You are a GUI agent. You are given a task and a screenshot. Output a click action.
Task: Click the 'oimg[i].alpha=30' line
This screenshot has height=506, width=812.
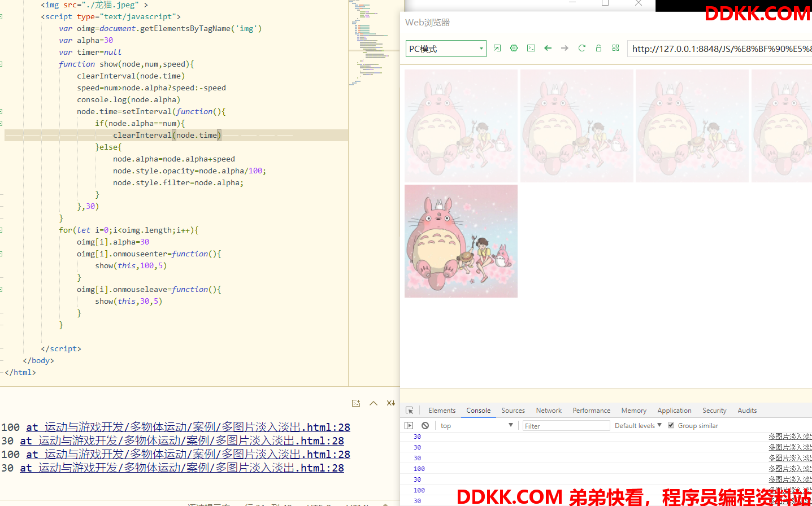click(113, 242)
